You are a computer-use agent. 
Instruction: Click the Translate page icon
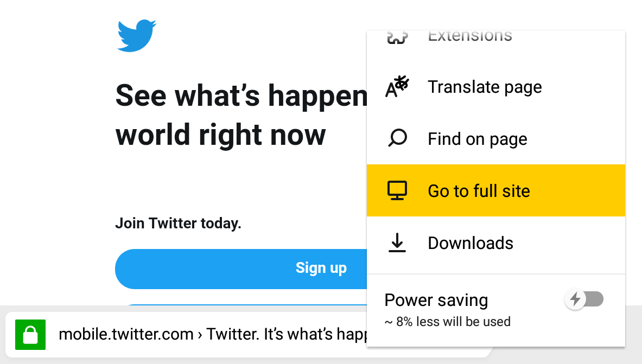[x=397, y=87]
